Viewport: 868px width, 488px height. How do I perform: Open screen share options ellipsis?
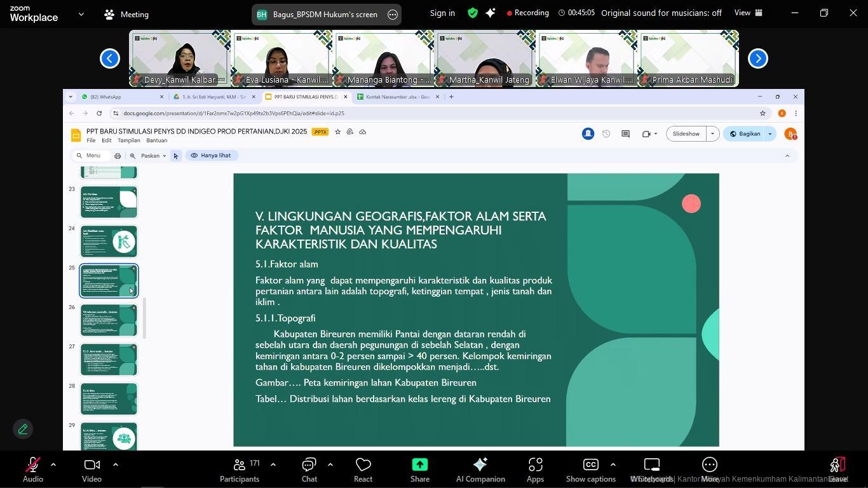coord(393,15)
